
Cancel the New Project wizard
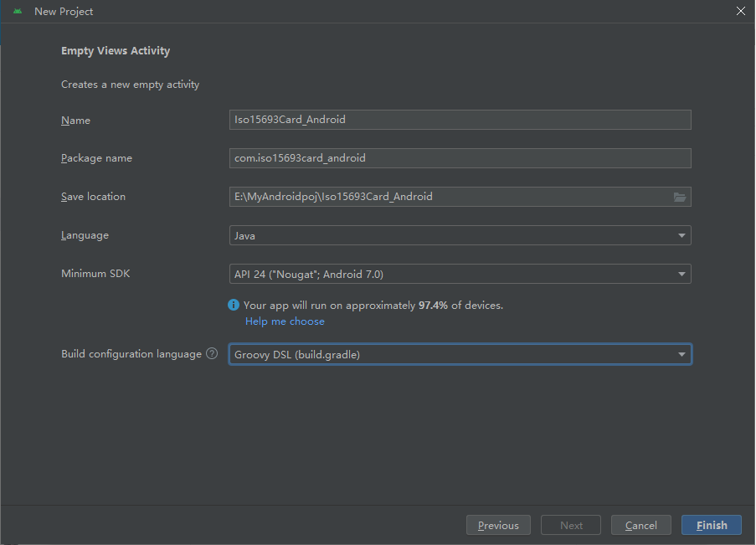640,525
